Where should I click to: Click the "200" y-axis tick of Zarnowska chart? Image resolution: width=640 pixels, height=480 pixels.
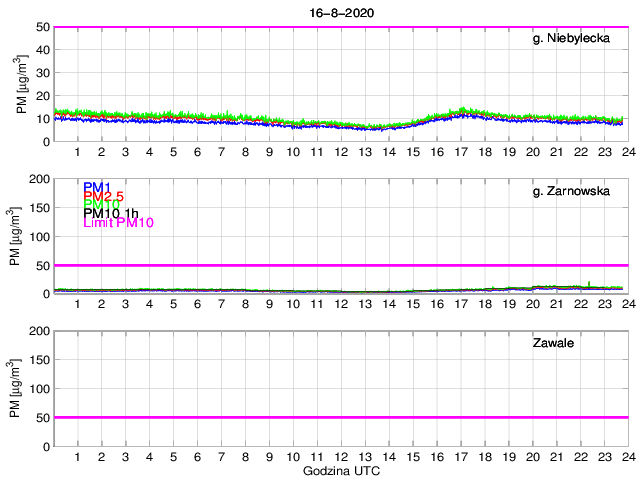click(x=37, y=179)
